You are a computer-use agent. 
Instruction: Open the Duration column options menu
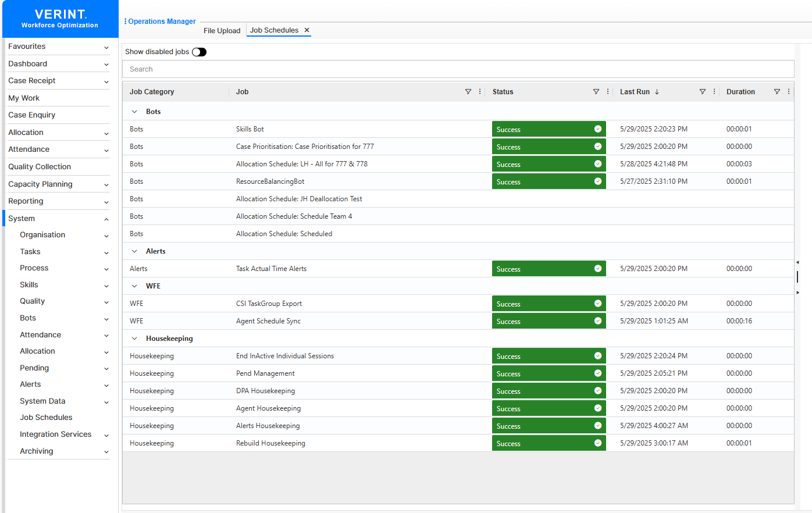(789, 92)
